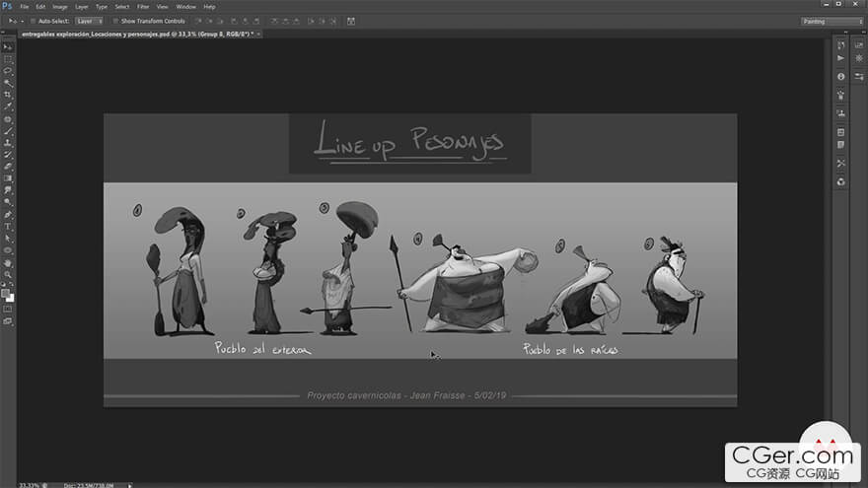Reset to default foreground/background colors
Viewport: 868px width, 488px height.
pyautogui.click(x=4, y=286)
